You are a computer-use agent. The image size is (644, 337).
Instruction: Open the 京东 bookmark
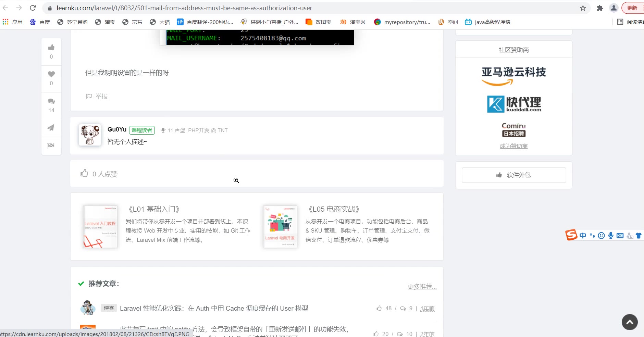click(133, 22)
